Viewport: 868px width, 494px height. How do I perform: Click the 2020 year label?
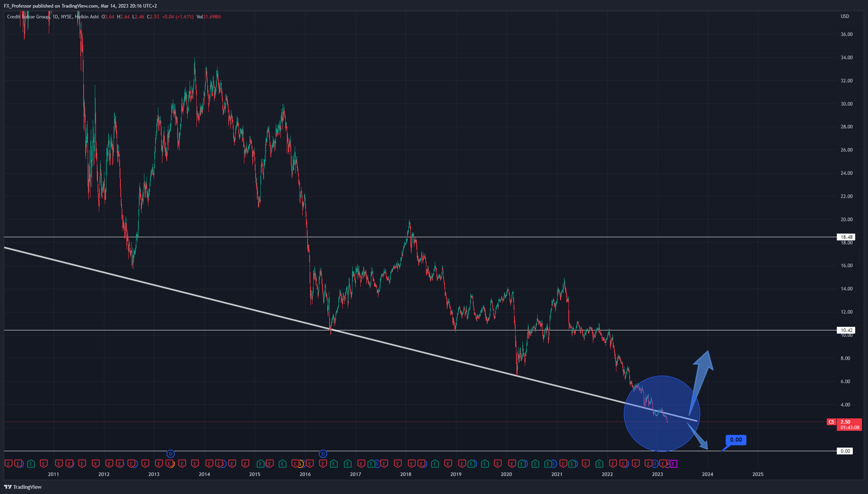(506, 474)
